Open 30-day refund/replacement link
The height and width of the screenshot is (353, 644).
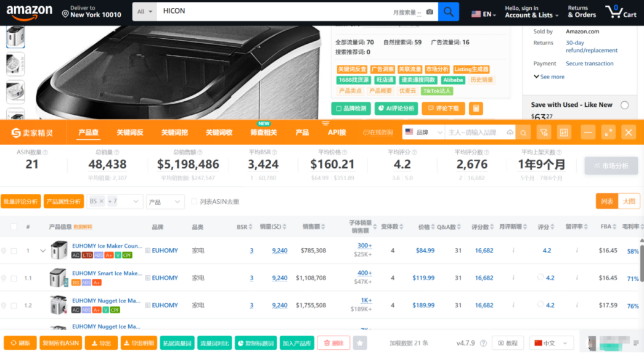592,46
